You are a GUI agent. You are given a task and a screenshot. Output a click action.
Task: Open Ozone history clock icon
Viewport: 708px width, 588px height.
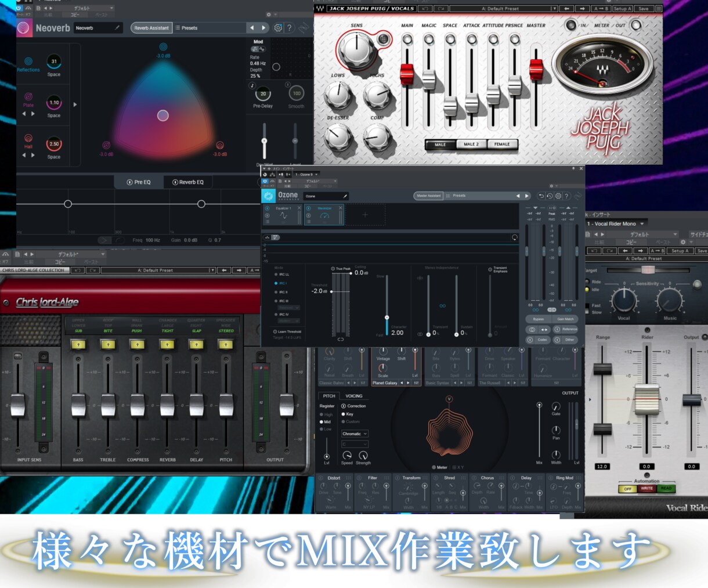pos(550,196)
